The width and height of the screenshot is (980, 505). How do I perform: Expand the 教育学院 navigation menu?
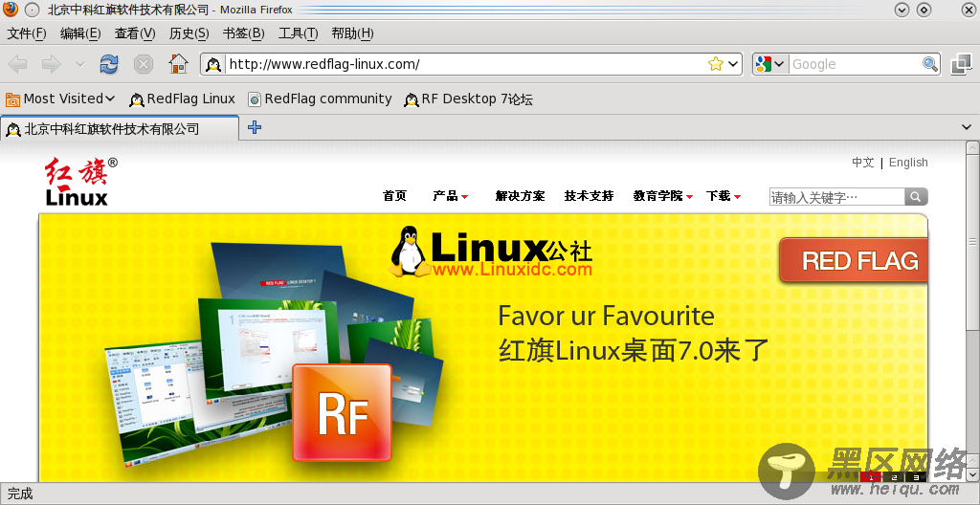(x=663, y=196)
